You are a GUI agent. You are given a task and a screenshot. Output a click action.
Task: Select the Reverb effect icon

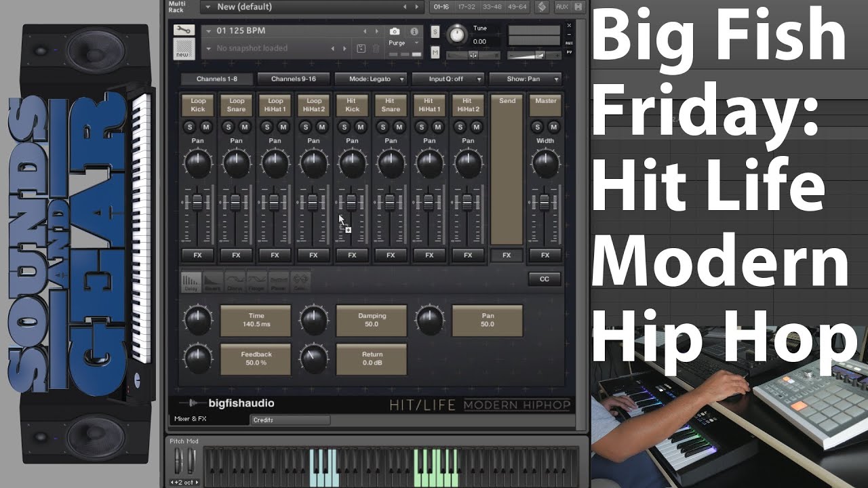pos(213,281)
